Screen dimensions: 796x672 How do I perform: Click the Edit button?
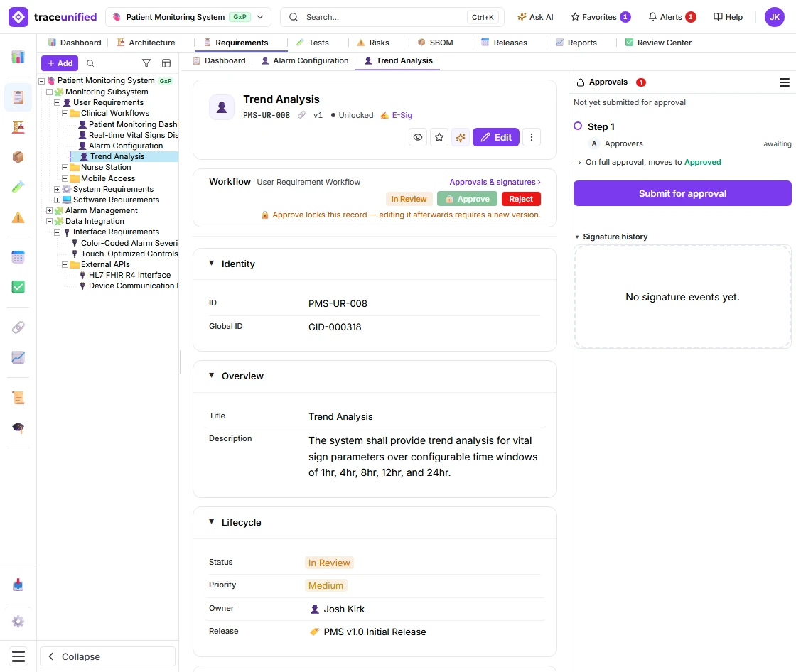click(x=496, y=137)
